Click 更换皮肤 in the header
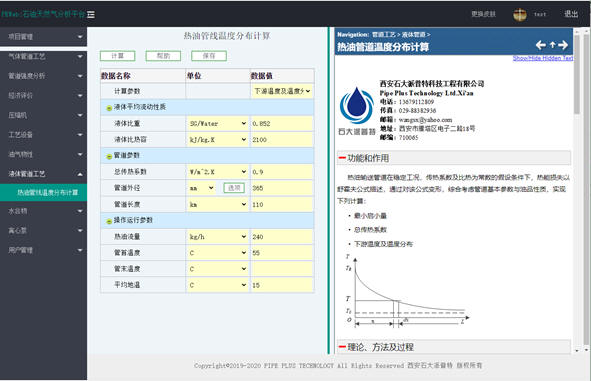This screenshot has width=591, height=381. click(x=484, y=14)
